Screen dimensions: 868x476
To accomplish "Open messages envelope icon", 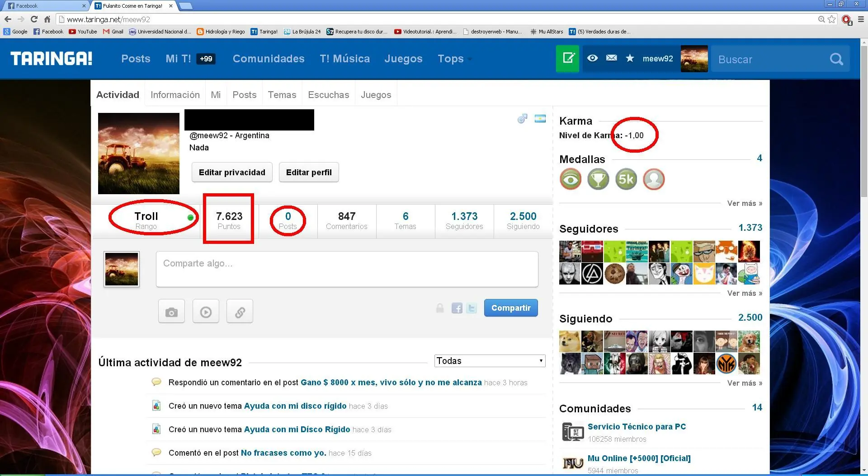I will tap(611, 58).
